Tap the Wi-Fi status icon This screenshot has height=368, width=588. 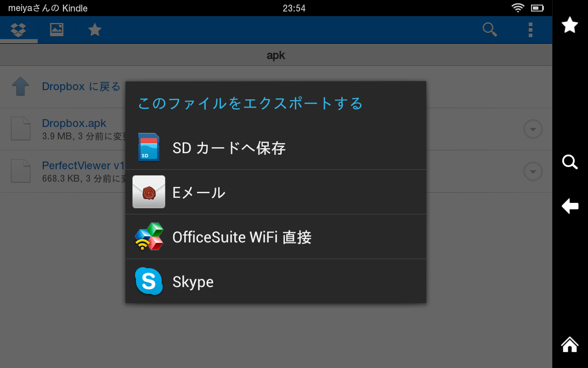pyautogui.click(x=518, y=8)
